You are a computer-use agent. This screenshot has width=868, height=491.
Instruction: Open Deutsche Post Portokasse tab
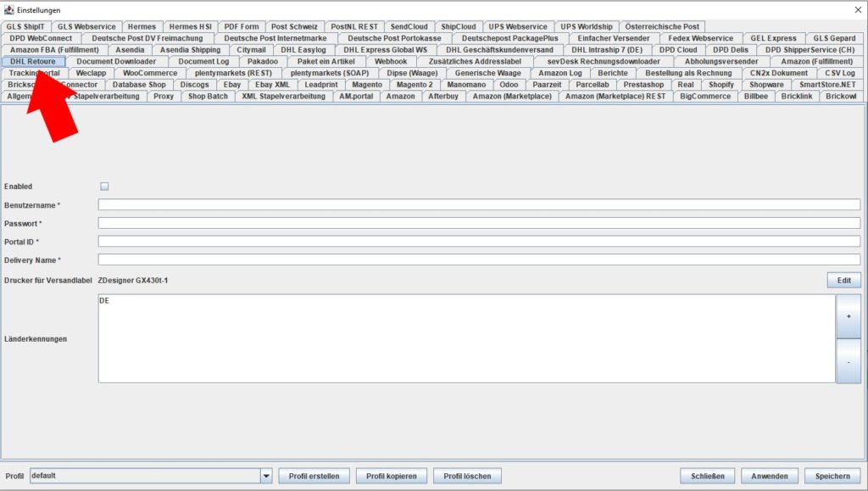394,38
